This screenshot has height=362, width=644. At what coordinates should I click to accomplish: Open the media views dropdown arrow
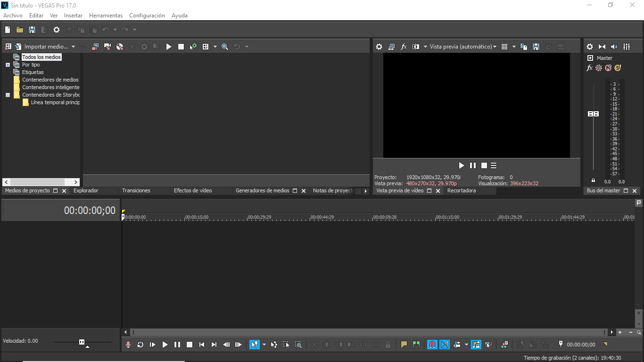[x=215, y=47]
